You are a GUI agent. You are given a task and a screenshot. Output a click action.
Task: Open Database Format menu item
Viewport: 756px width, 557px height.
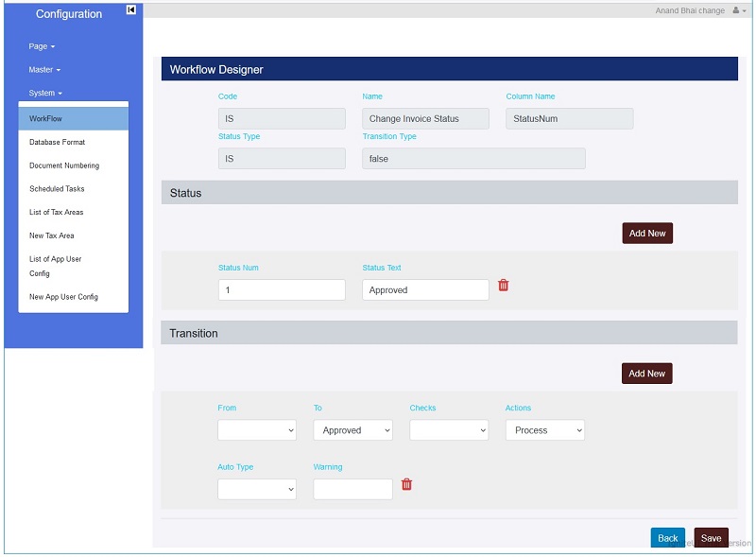[x=57, y=143]
